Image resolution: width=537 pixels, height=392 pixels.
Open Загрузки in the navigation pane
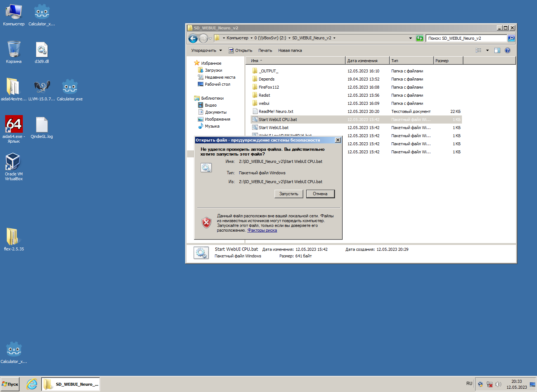pyautogui.click(x=210, y=70)
